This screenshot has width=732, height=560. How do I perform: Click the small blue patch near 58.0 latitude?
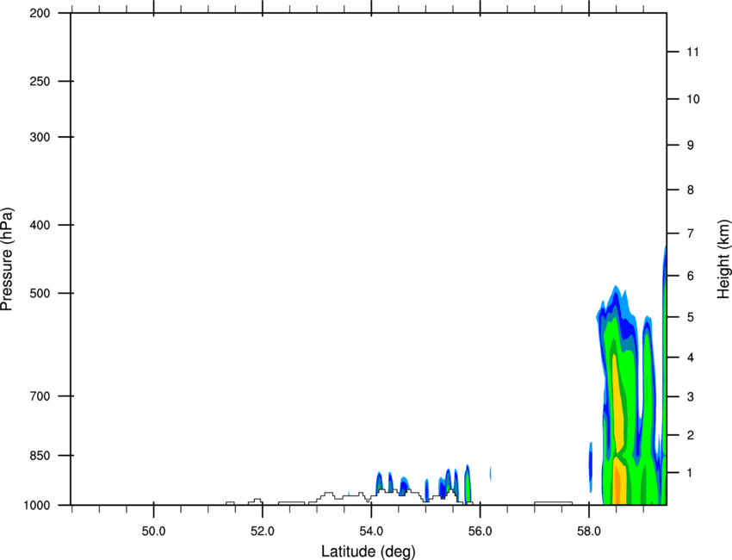point(591,467)
